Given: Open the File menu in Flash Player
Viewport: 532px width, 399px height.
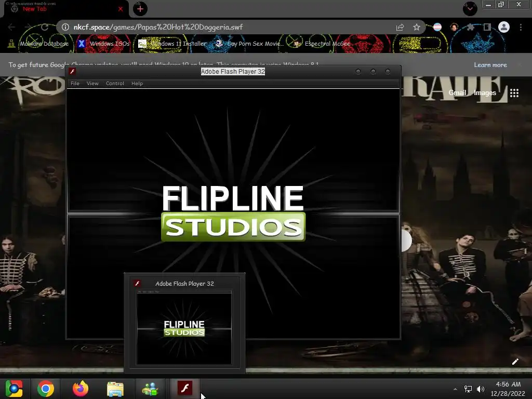Looking at the screenshot, I should click(75, 84).
